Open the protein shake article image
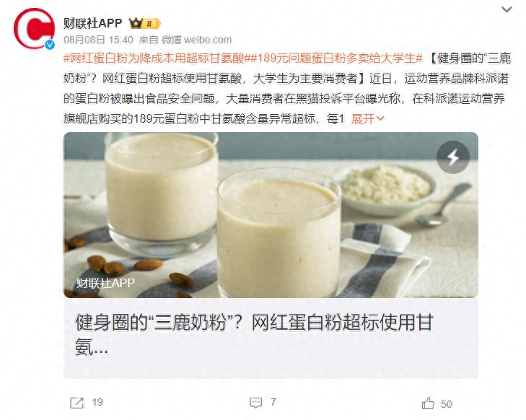Viewport: 526px width, 420px height. 271,215
